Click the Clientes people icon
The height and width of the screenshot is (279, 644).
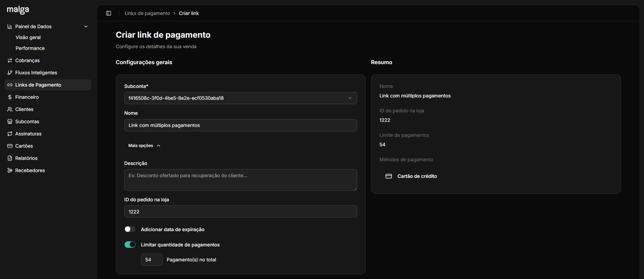pos(10,109)
